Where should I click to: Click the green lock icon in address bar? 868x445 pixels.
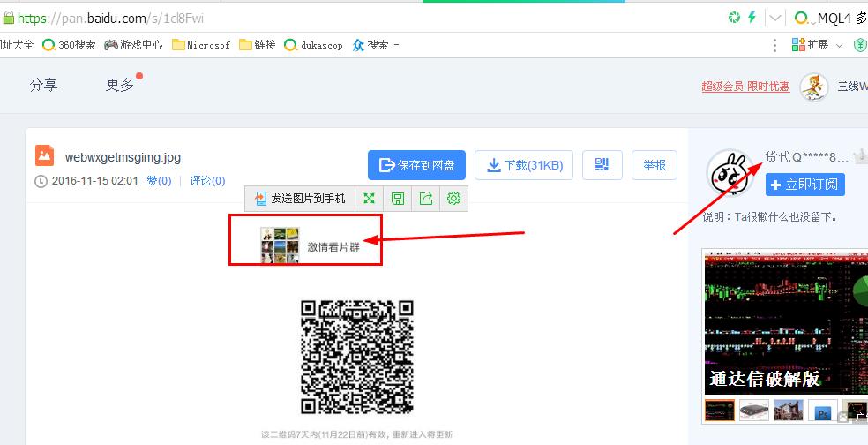click(x=8, y=18)
